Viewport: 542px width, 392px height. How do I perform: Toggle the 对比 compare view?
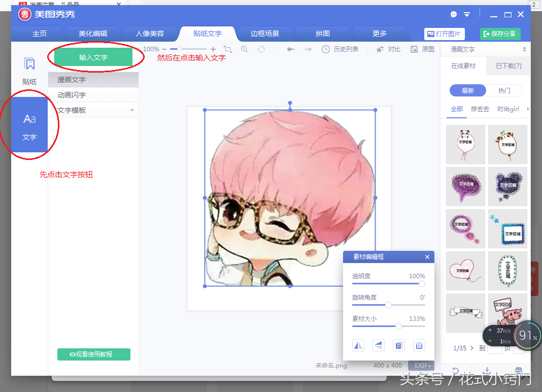tap(388, 49)
